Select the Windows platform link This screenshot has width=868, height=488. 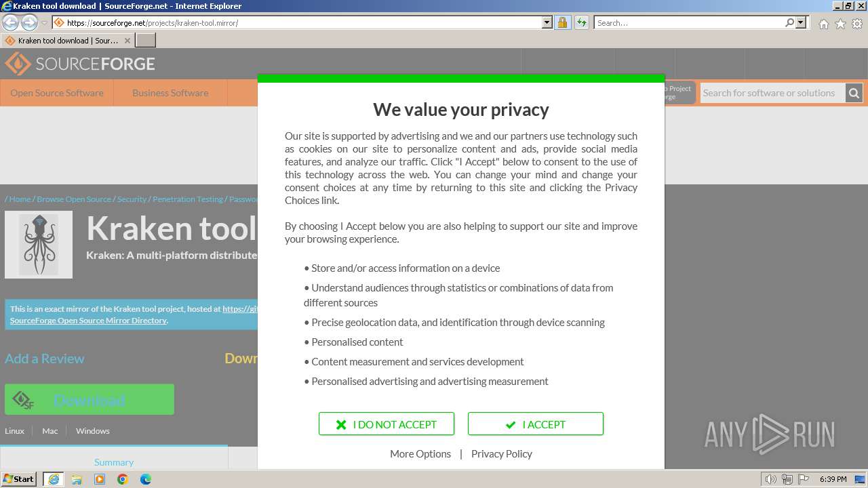[92, 431]
